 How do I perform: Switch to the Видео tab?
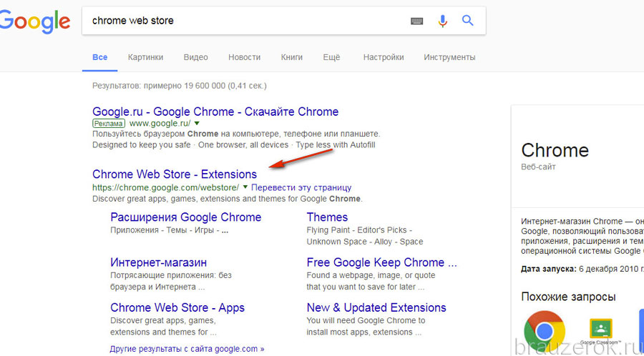[196, 57]
